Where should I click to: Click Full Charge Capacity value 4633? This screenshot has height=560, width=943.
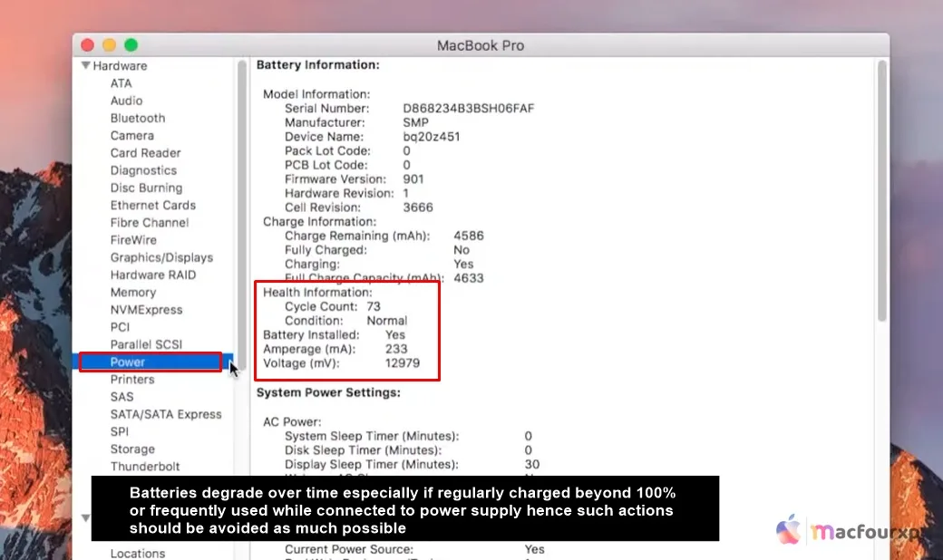tap(469, 278)
